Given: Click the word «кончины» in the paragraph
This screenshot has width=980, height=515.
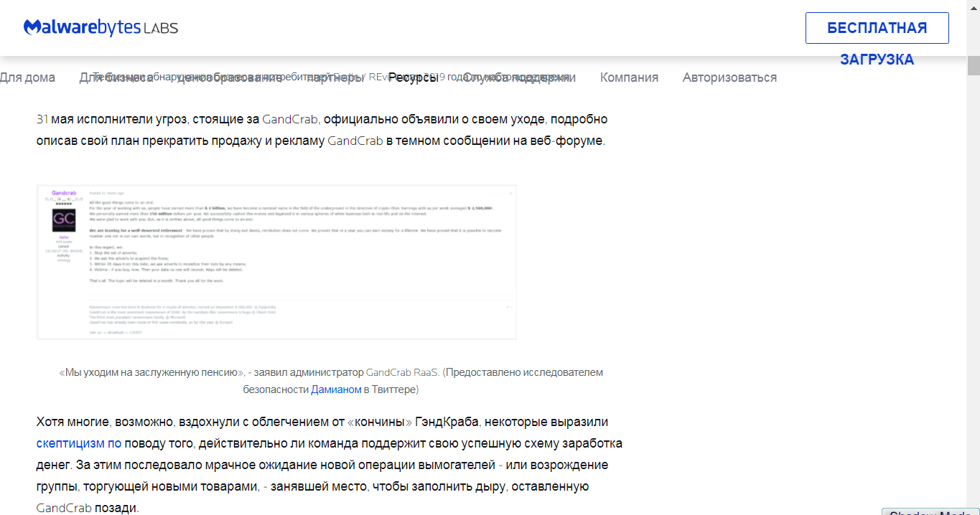Looking at the screenshot, I should [381, 422].
